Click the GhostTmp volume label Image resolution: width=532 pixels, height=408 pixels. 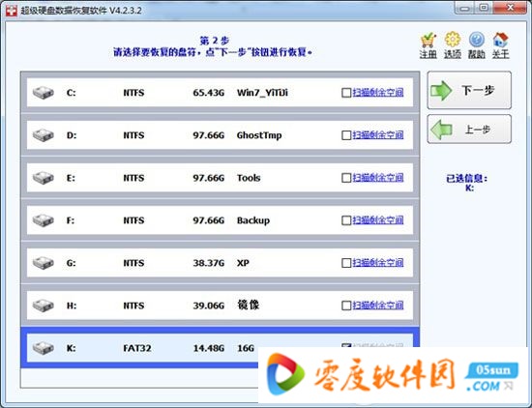[x=259, y=135]
